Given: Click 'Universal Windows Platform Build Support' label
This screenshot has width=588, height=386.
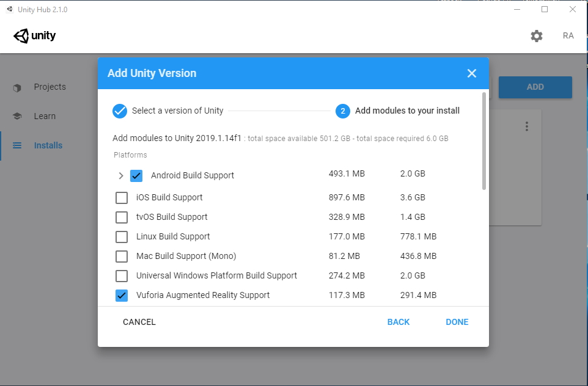Looking at the screenshot, I should 216,275.
